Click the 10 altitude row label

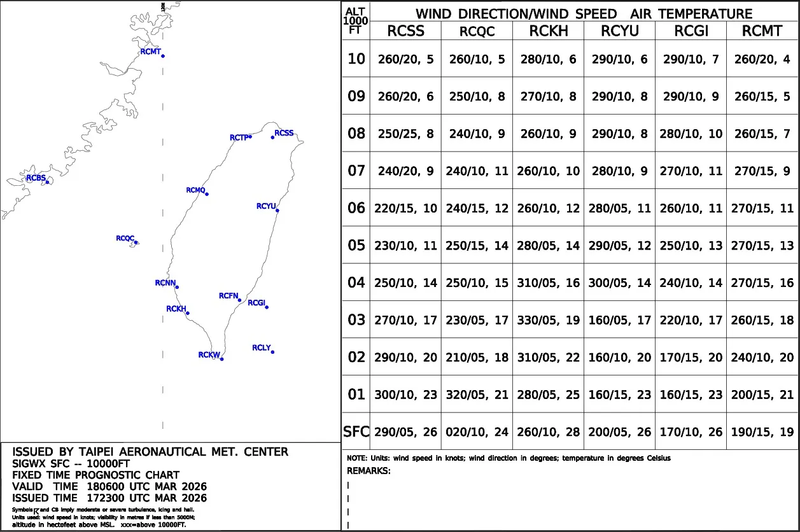click(x=356, y=59)
